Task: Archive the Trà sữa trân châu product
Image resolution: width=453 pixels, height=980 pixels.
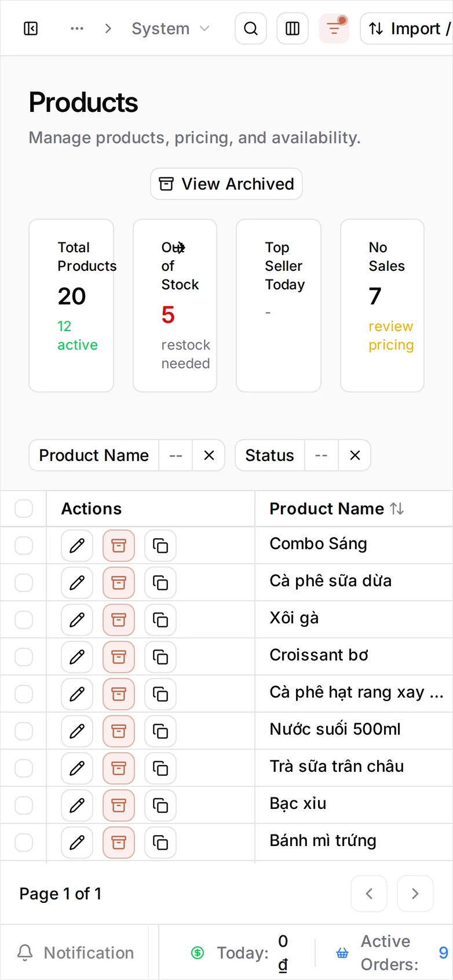Action: 119,768
